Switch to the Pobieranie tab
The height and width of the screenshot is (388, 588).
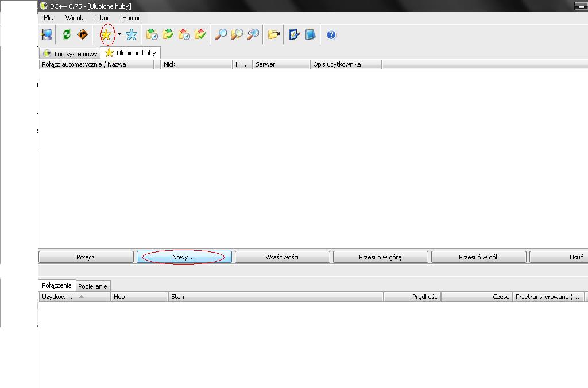click(92, 286)
